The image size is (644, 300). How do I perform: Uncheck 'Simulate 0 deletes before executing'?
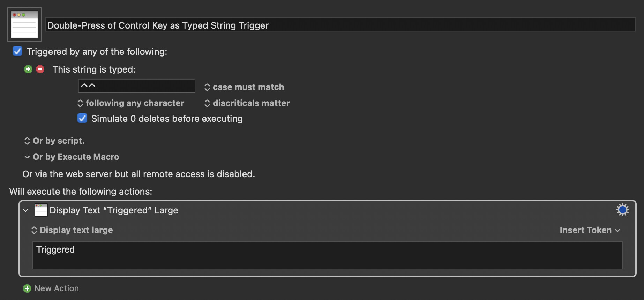point(82,118)
